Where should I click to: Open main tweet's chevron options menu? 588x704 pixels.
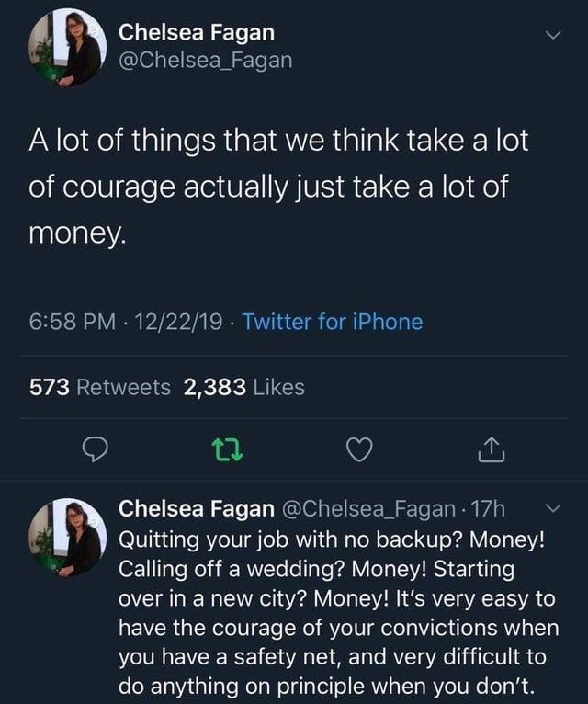pyautogui.click(x=550, y=36)
